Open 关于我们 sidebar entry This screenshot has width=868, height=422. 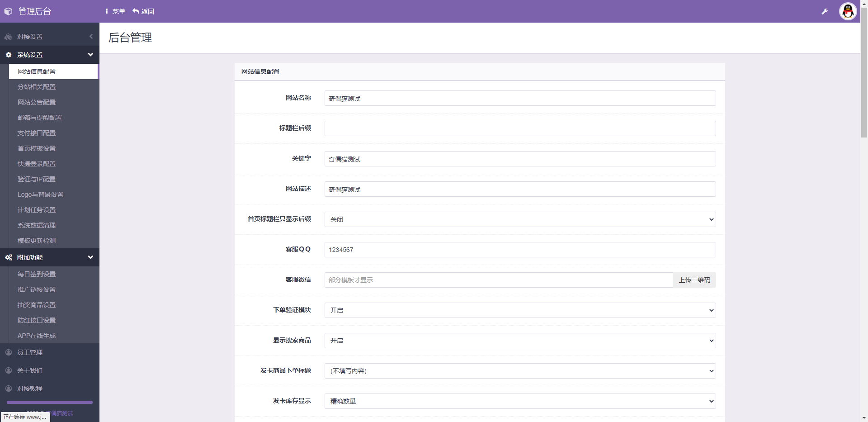[x=50, y=370]
